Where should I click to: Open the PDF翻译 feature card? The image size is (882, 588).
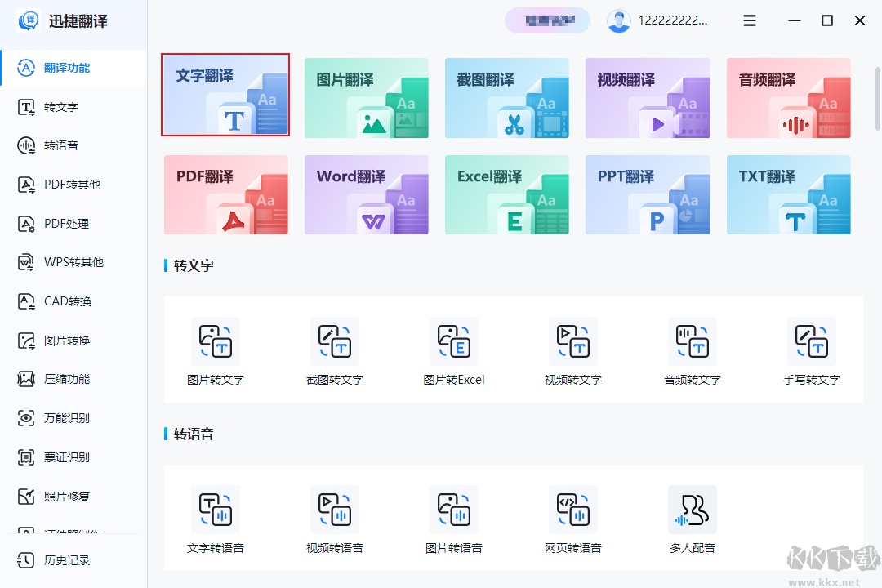point(225,194)
